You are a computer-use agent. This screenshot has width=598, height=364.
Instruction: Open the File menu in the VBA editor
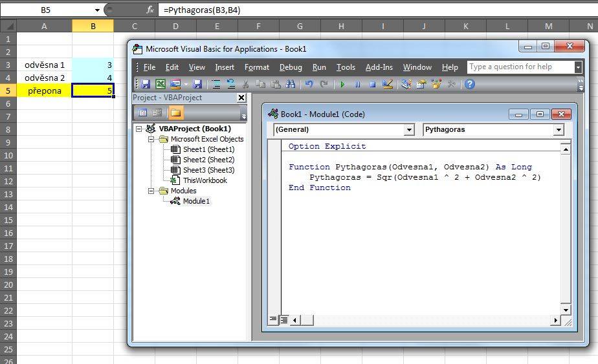click(149, 67)
